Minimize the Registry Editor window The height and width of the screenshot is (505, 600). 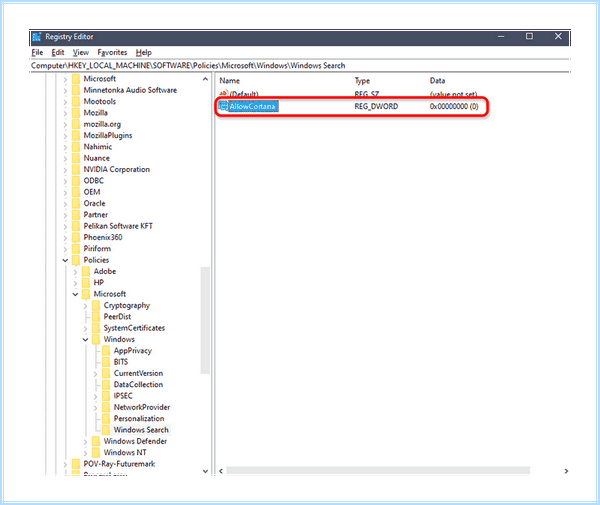[x=501, y=37]
